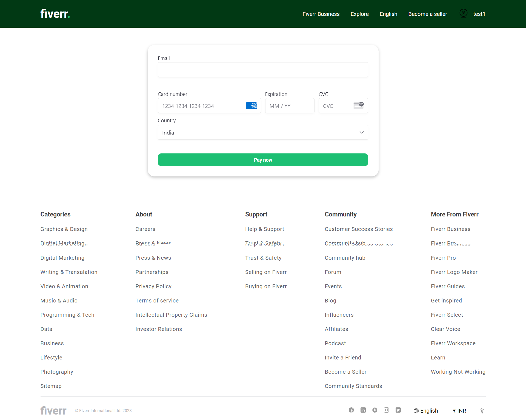526x420 pixels.
Task: Click the Pay now button
Action: (263, 160)
